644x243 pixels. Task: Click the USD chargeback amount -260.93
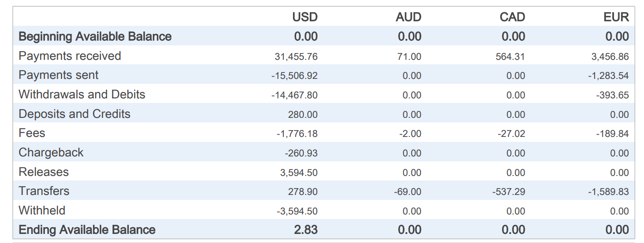tap(301, 153)
